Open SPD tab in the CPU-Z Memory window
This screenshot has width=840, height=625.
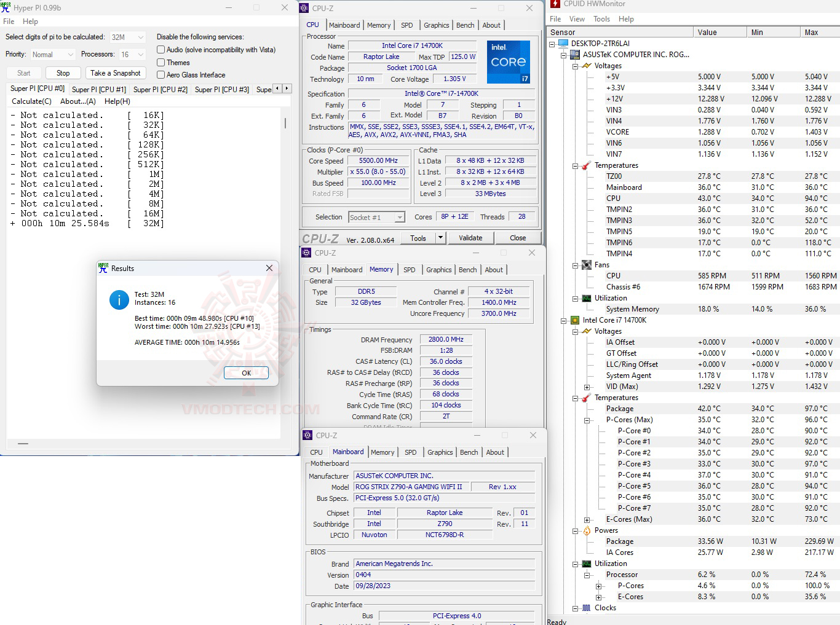(410, 270)
